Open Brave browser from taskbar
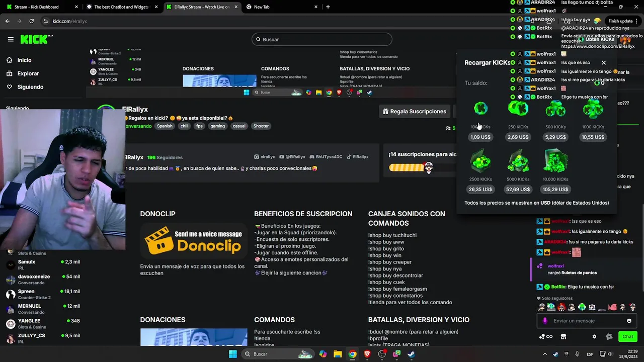This screenshot has height=362, width=644. pyautogui.click(x=367, y=354)
